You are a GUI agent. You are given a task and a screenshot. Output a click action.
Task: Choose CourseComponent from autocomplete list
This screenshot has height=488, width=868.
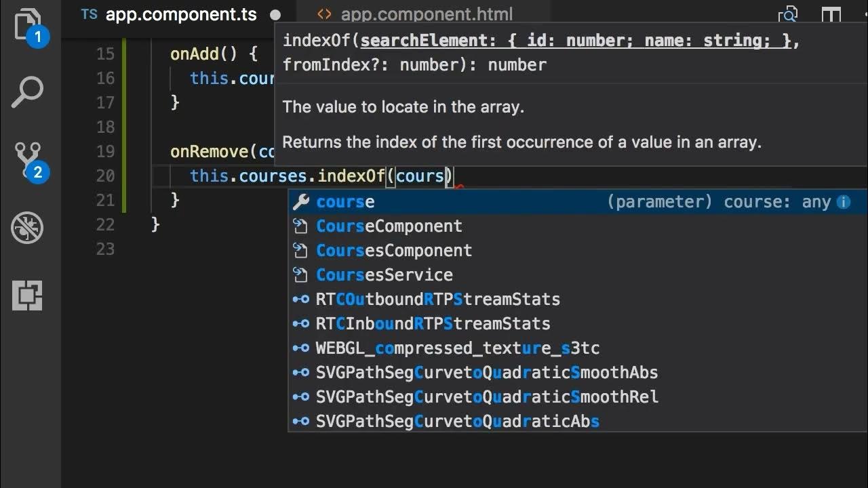(389, 226)
